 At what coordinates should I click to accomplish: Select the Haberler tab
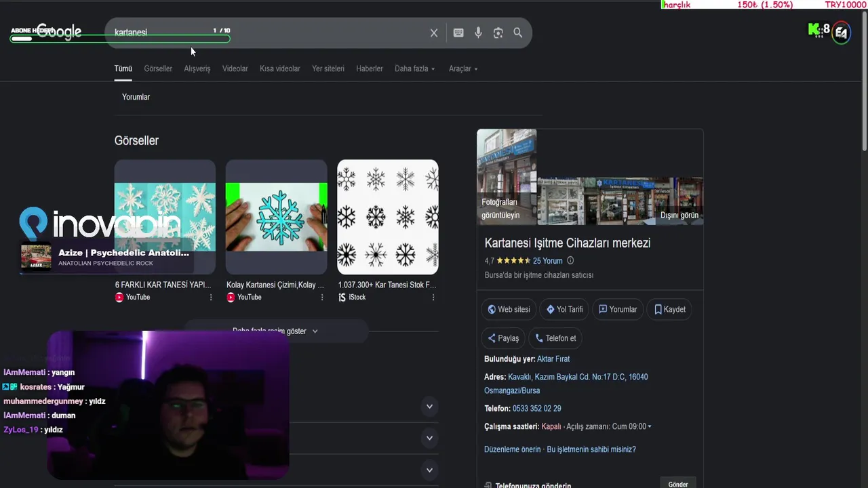[370, 68]
